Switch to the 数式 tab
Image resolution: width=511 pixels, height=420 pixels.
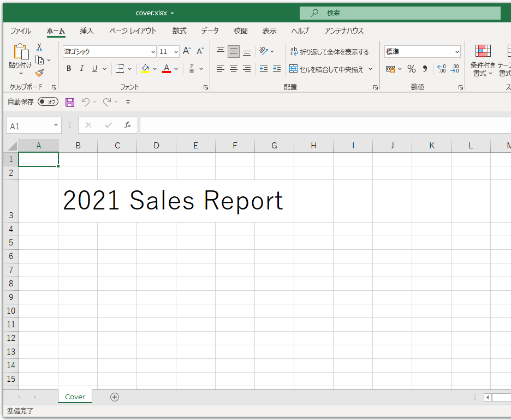point(179,31)
